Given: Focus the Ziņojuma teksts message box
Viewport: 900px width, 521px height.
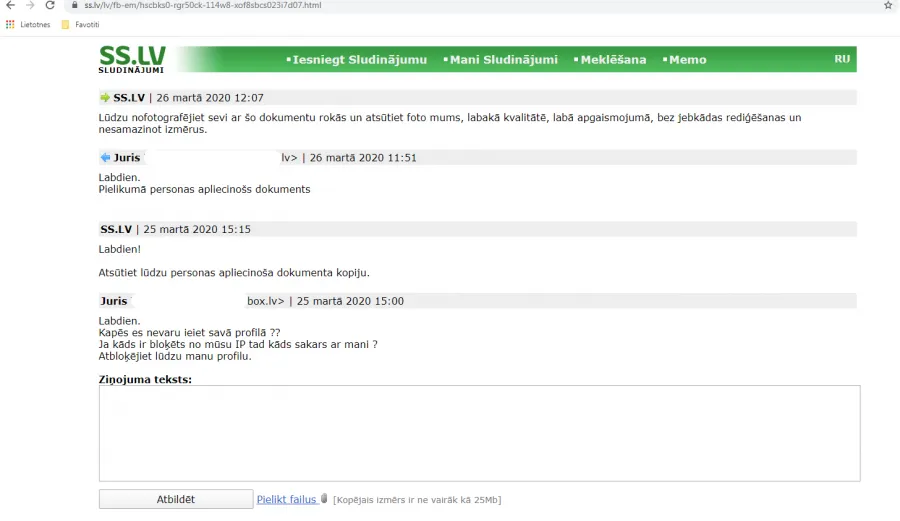Looking at the screenshot, I should (479, 433).
